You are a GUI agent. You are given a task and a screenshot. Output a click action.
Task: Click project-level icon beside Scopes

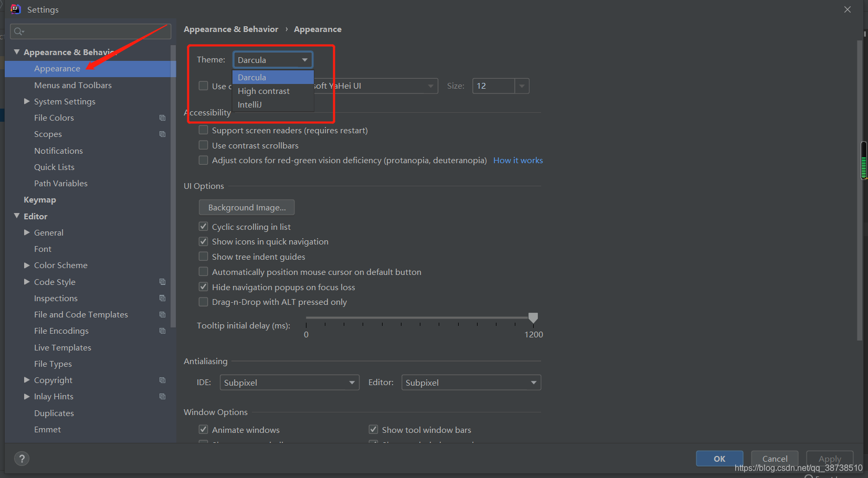click(x=163, y=134)
